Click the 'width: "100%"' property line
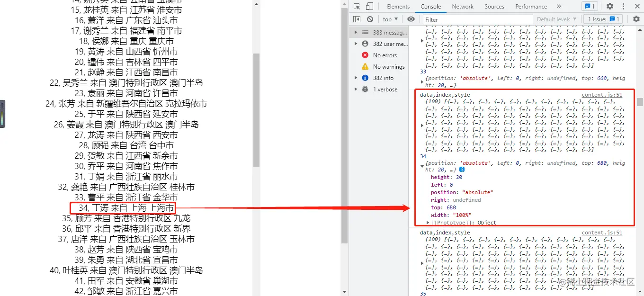The width and height of the screenshot is (644, 296). coord(451,215)
